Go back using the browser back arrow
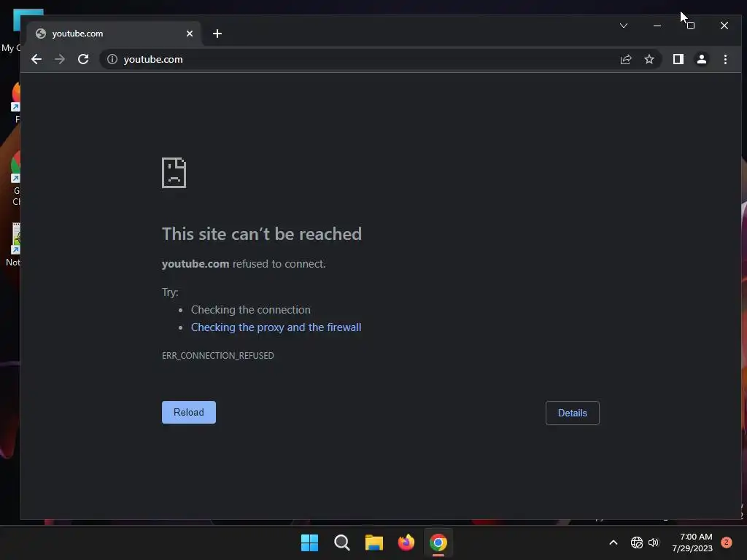Image resolution: width=747 pixels, height=560 pixels. (x=36, y=59)
